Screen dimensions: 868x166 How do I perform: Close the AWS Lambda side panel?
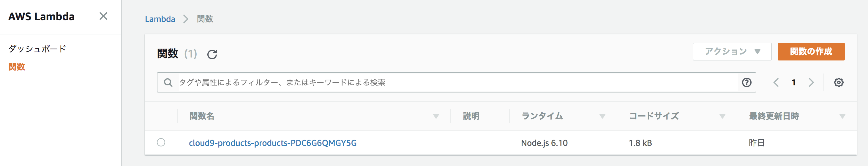pyautogui.click(x=103, y=16)
